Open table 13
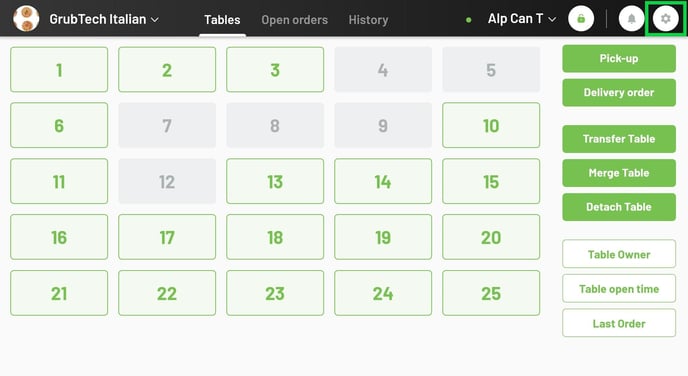 pyautogui.click(x=275, y=181)
